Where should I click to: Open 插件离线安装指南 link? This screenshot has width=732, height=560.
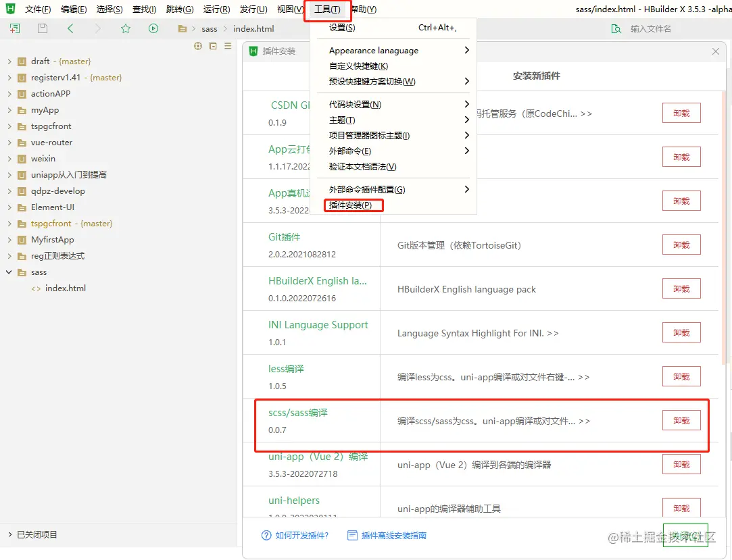[394, 535]
